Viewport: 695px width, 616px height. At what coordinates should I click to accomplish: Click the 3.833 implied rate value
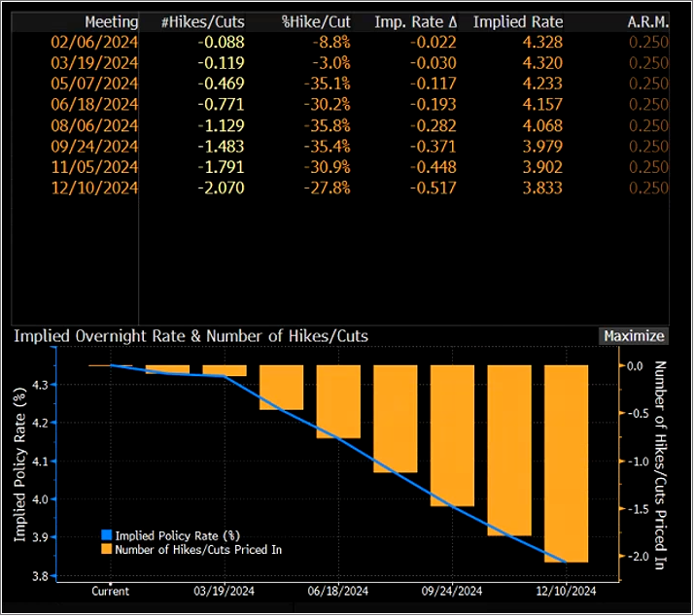point(542,188)
